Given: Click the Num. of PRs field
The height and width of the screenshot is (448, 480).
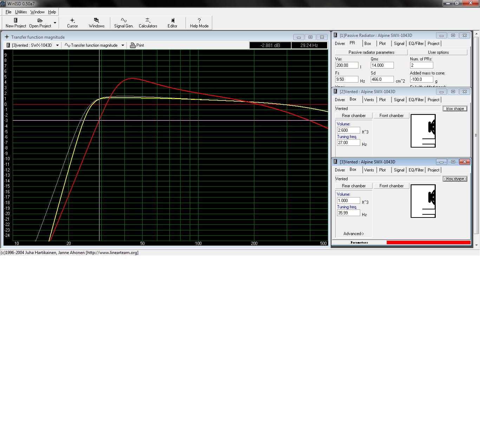Looking at the screenshot, I should coord(422,65).
